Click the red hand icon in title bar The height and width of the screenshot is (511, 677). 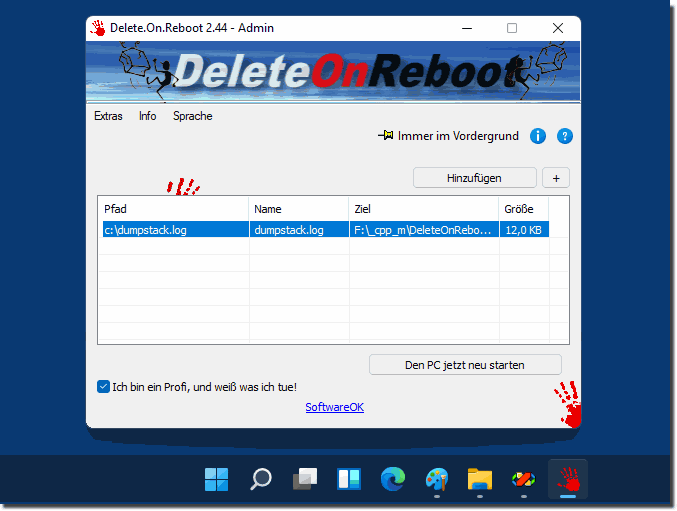(98, 28)
